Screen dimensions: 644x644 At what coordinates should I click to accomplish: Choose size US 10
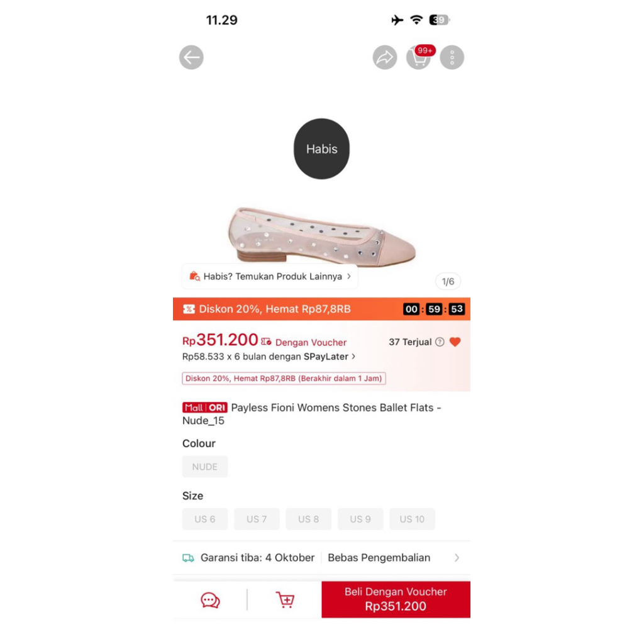412,519
